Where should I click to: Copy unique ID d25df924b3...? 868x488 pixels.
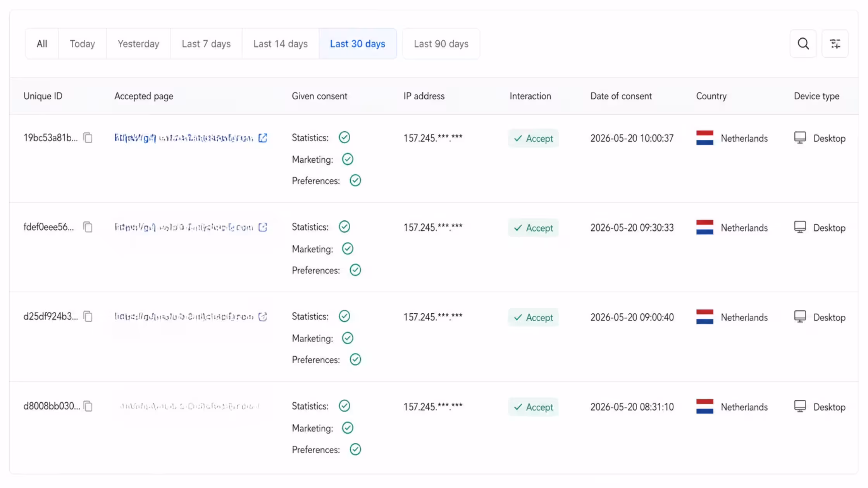coord(88,316)
